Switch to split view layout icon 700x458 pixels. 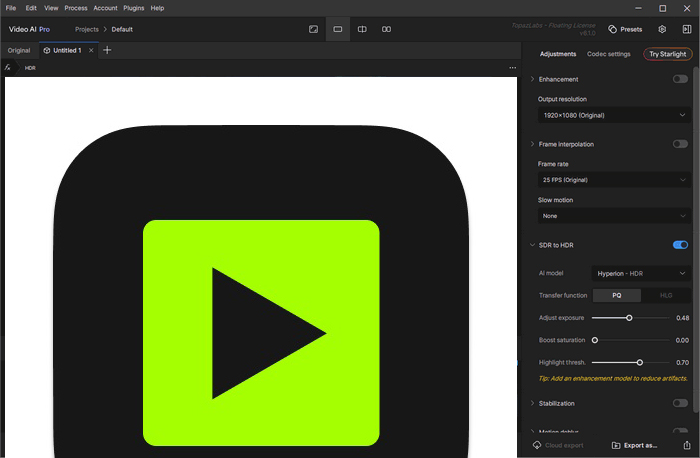click(362, 29)
